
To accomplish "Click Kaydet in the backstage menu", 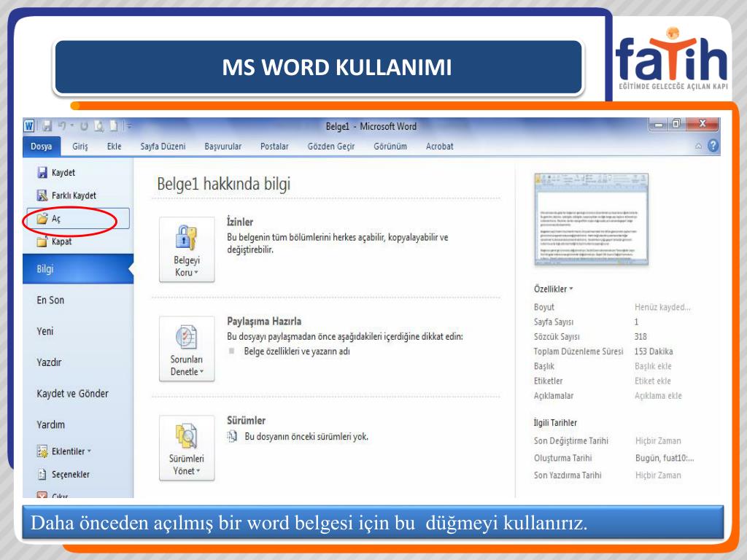I will (55, 172).
